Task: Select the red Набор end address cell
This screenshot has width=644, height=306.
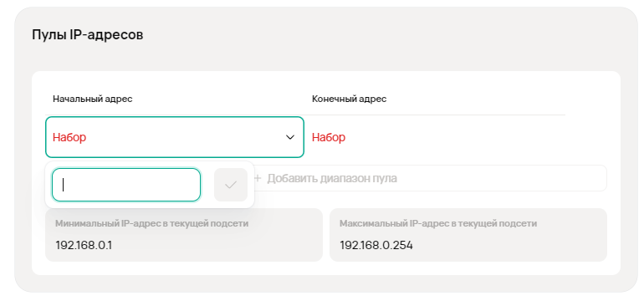Action: pyautogui.click(x=329, y=137)
